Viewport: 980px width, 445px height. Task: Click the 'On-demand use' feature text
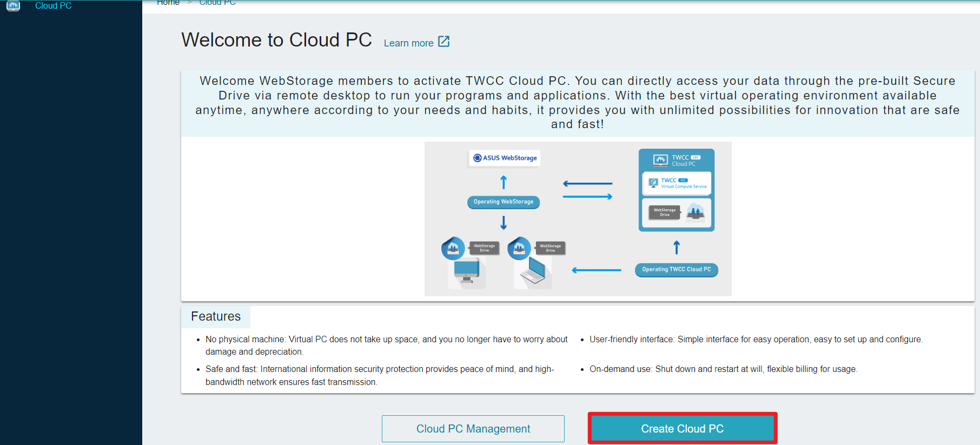pyautogui.click(x=724, y=369)
